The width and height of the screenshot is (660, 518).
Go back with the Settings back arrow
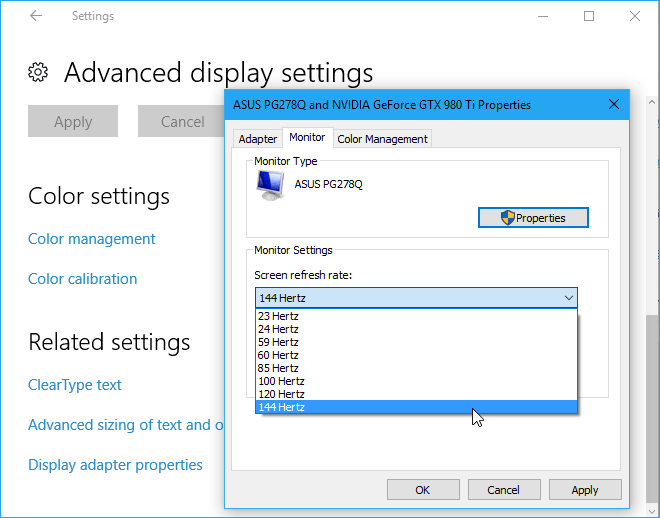36,16
